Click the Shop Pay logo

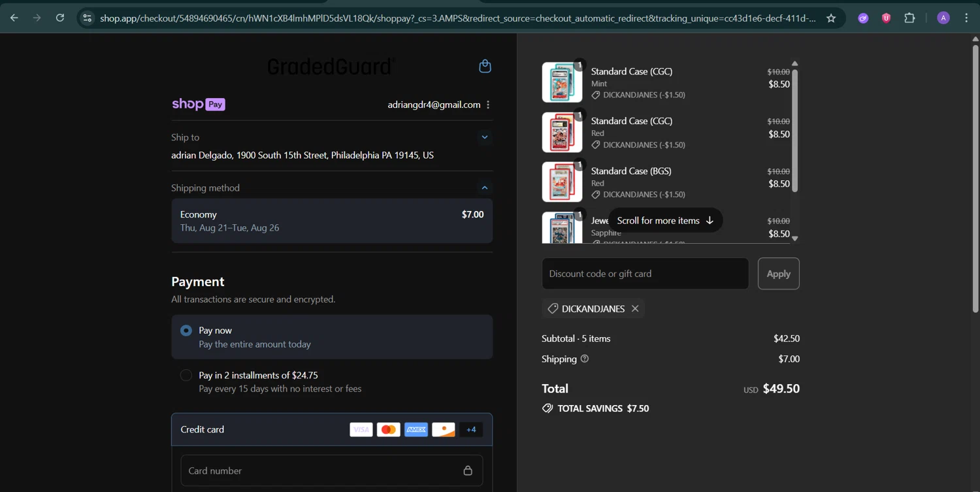point(199,104)
